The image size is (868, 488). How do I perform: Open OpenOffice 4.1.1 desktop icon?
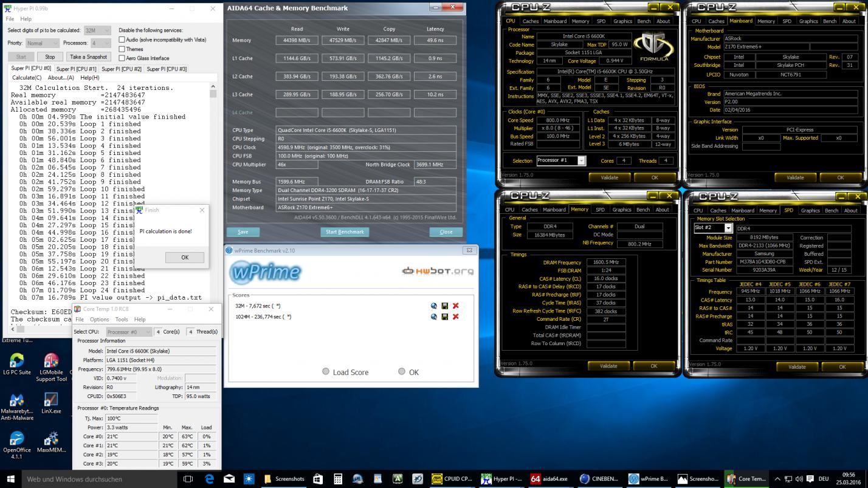pos(17,445)
